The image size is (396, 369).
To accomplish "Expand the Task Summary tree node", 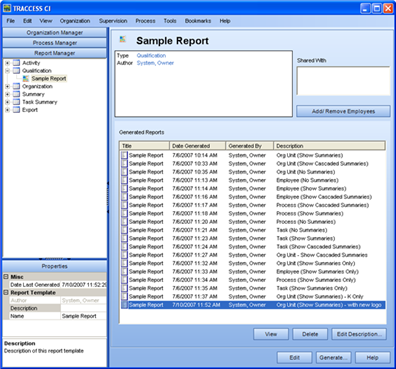I will (x=7, y=102).
